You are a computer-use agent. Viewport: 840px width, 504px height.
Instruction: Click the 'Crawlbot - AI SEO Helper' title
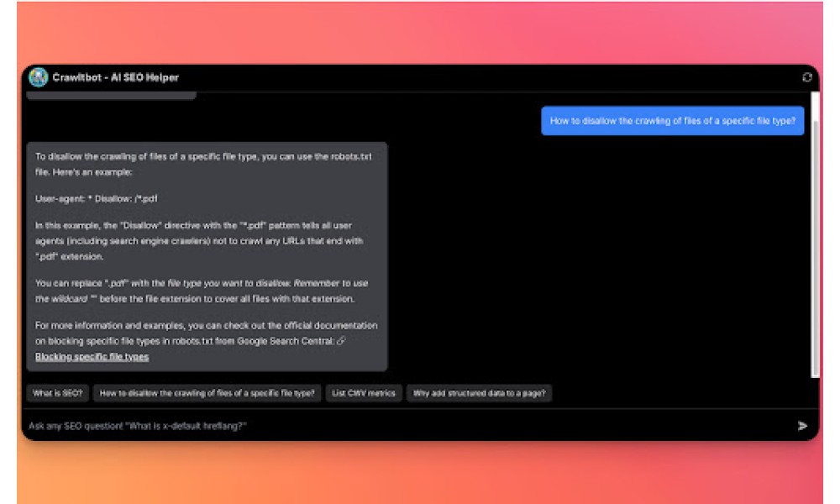pyautogui.click(x=116, y=77)
